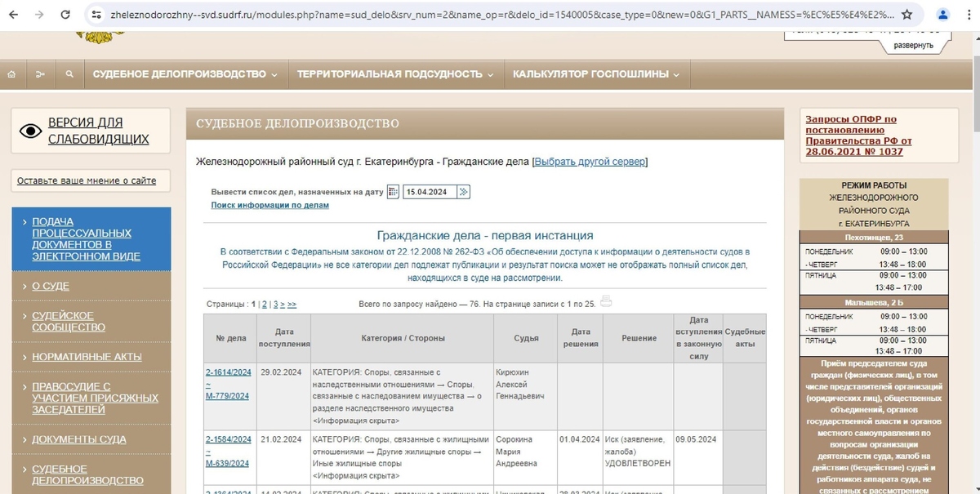Open the browser profile avatar icon
The image size is (980, 494).
(945, 15)
